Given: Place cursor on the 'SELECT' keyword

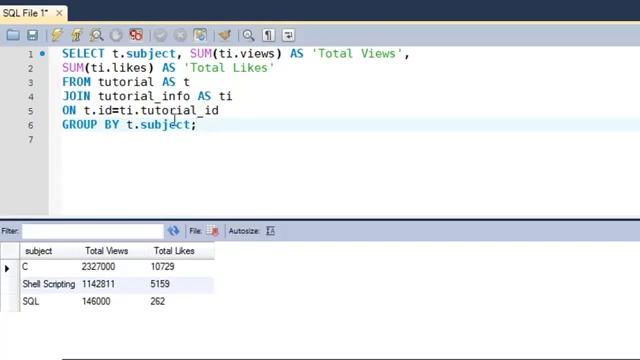Looking at the screenshot, I should [83, 54].
